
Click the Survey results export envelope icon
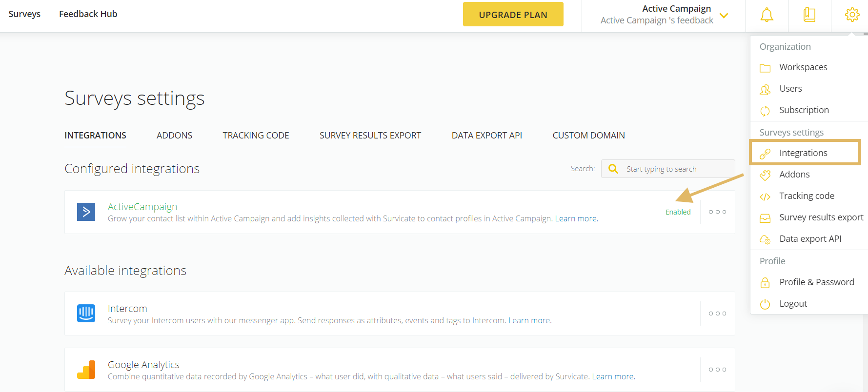765,218
